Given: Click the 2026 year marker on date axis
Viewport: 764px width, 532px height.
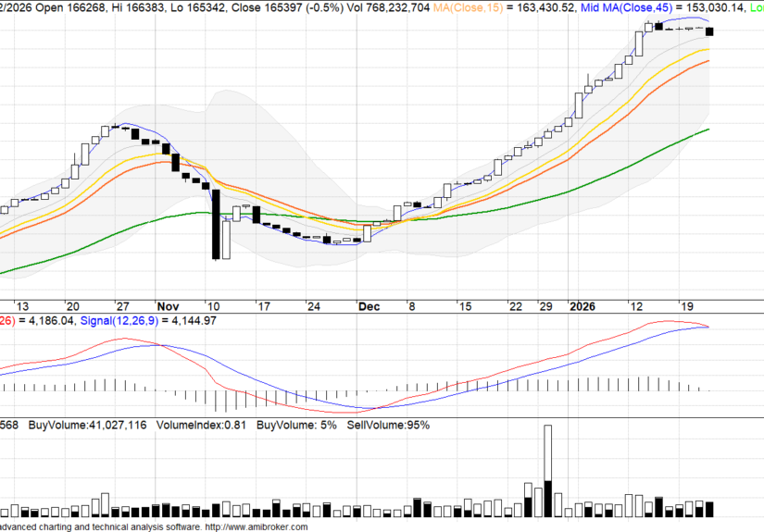Looking at the screenshot, I should (x=583, y=306).
